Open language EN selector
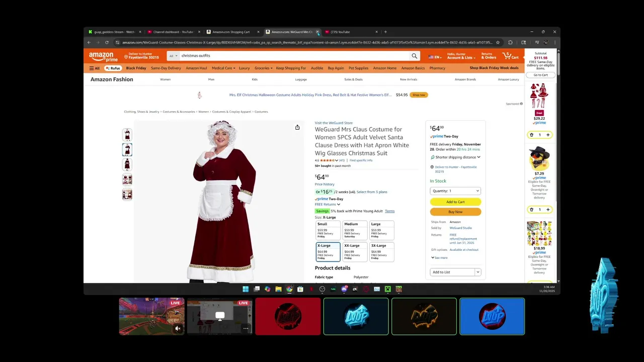Image resolution: width=644 pixels, height=362 pixels. [435, 57]
